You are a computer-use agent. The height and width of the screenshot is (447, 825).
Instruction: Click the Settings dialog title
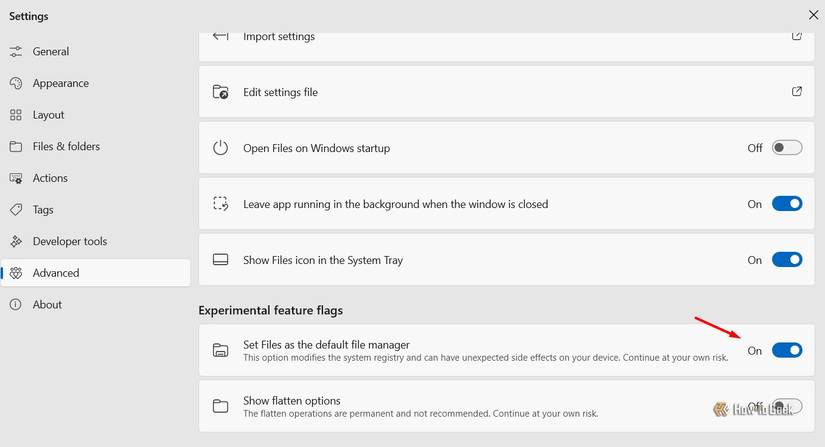(x=28, y=16)
